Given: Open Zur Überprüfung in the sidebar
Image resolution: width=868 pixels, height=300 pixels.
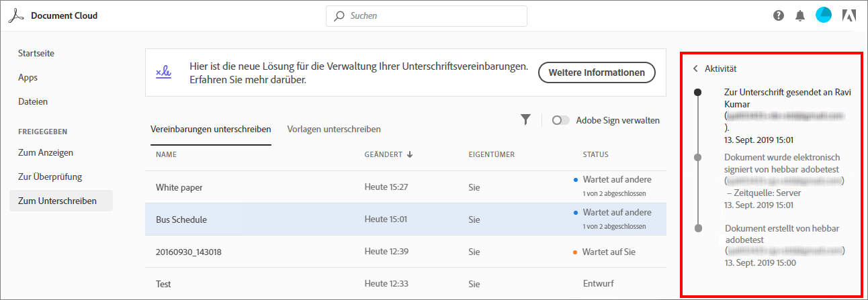Looking at the screenshot, I should tap(50, 177).
